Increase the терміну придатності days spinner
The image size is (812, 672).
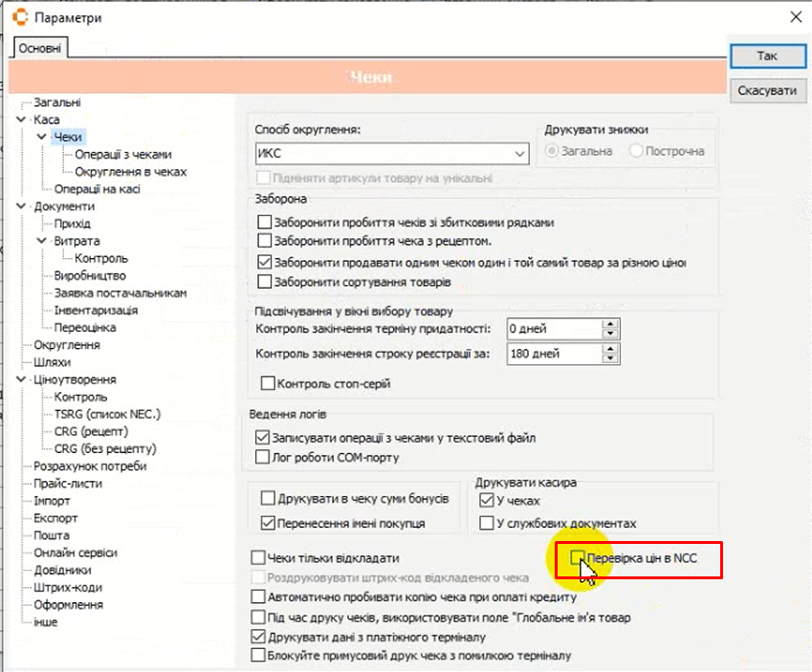(611, 324)
